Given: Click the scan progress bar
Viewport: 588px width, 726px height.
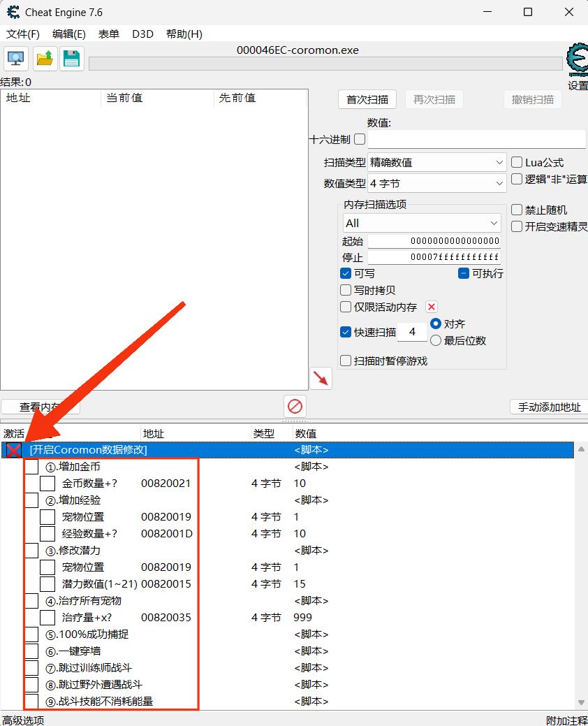Looking at the screenshot, I should (325, 64).
